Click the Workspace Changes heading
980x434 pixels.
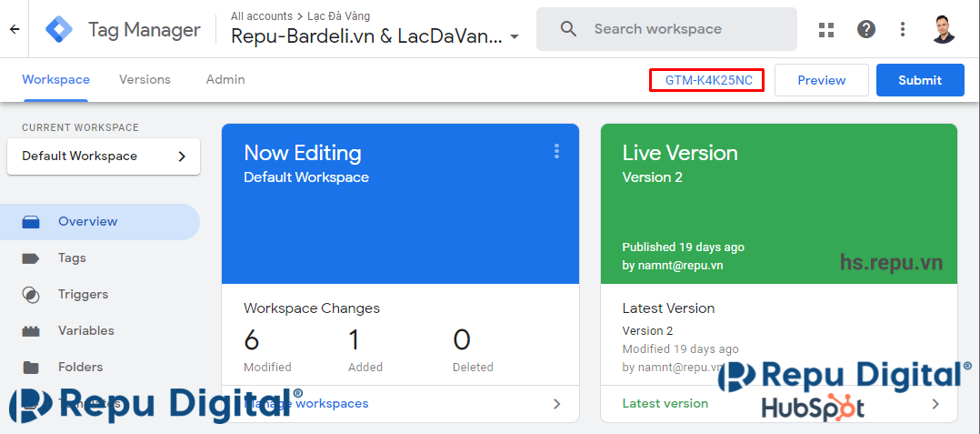[311, 308]
